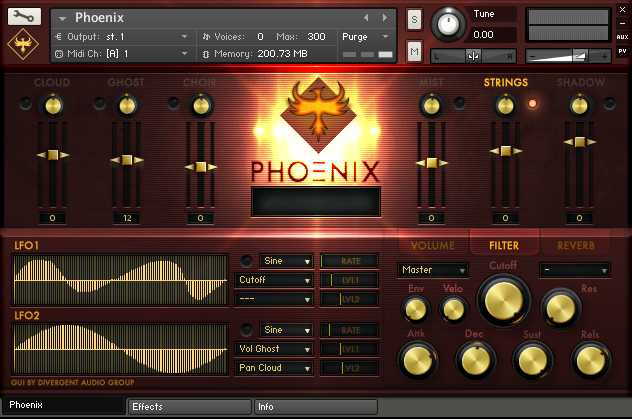Toggle the PV button

622,51
